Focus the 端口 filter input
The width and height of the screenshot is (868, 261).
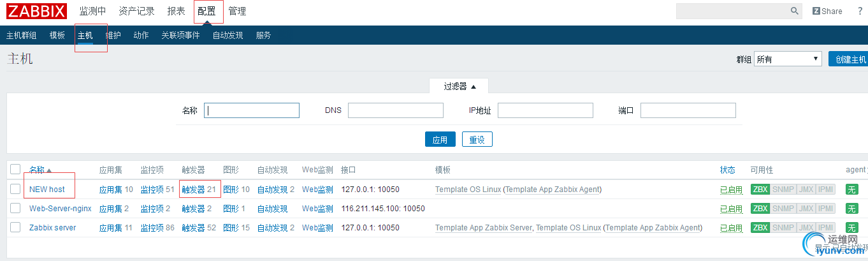click(688, 110)
